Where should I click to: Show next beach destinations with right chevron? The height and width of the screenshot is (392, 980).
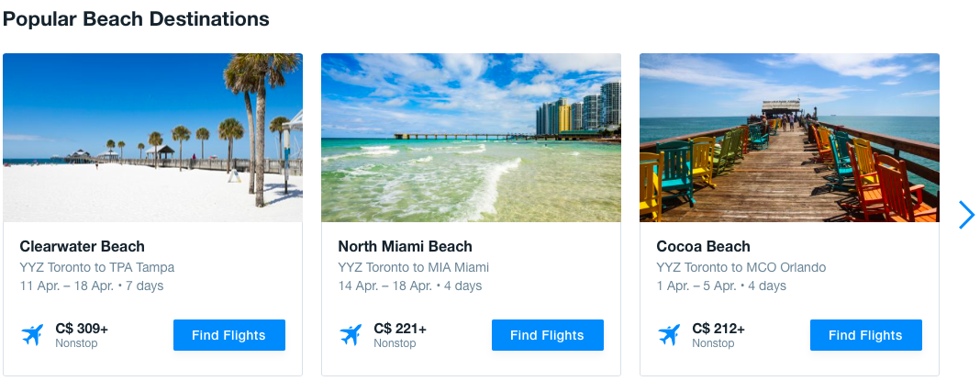coord(966,215)
